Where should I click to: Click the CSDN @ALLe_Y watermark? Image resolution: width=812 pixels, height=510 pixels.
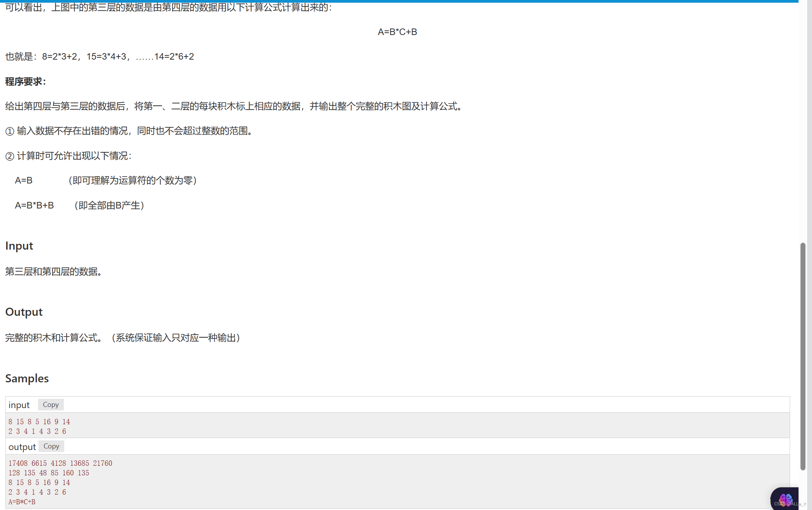[x=790, y=504]
